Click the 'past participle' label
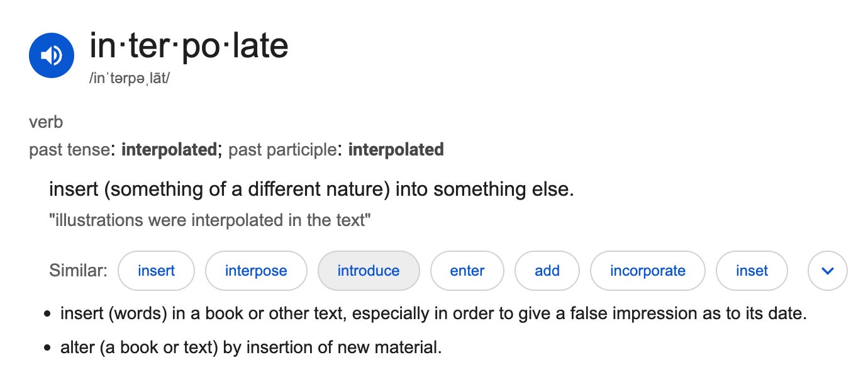 (x=281, y=150)
